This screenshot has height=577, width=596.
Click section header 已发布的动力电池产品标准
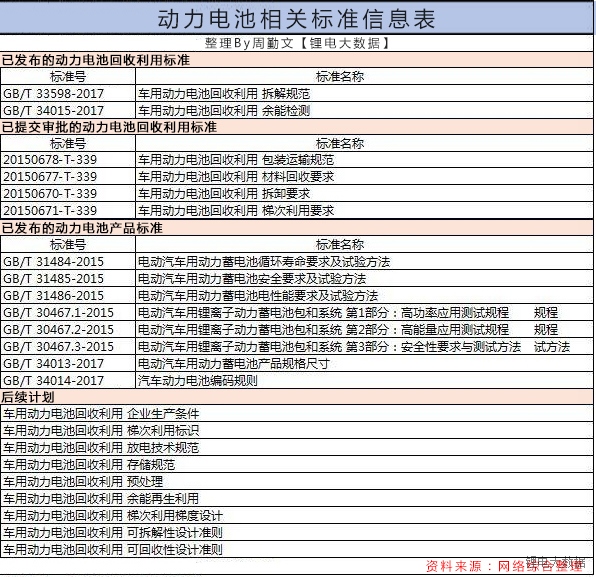pyautogui.click(x=296, y=228)
